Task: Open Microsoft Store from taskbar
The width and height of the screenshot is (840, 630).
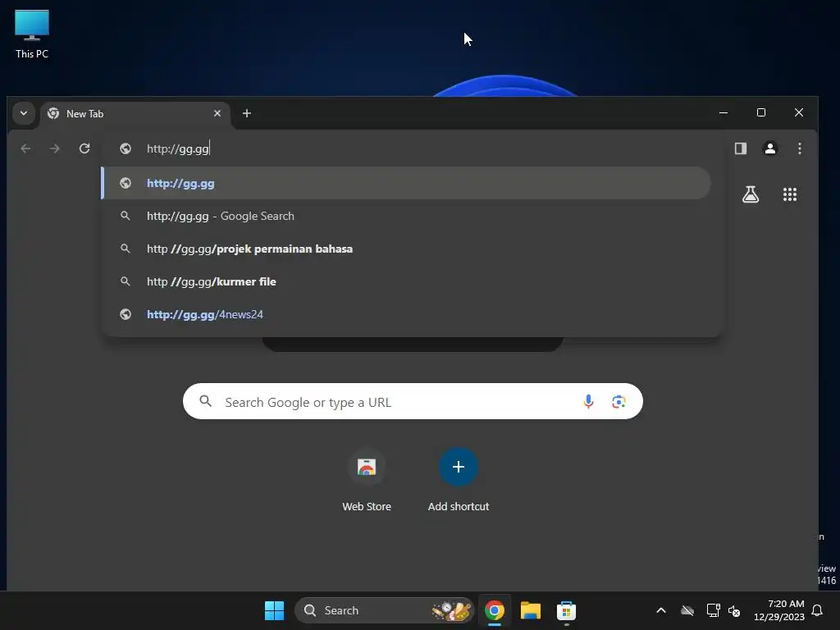Action: coord(566,610)
